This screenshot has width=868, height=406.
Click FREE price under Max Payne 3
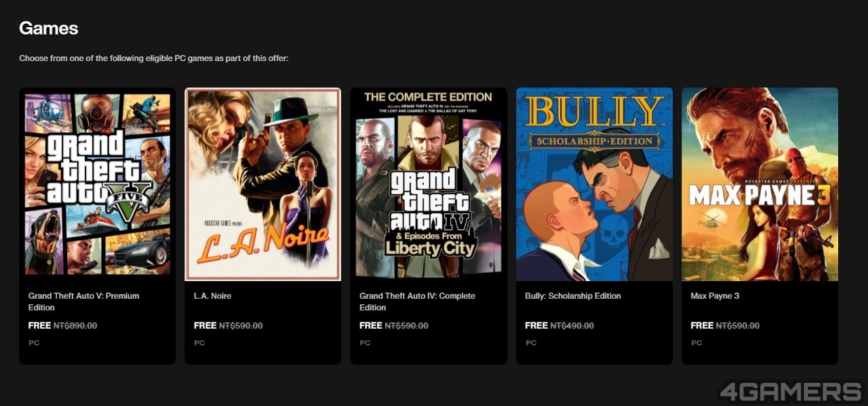(x=702, y=326)
